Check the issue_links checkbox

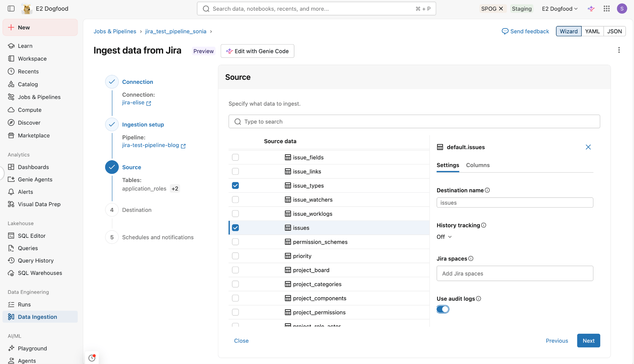click(235, 171)
